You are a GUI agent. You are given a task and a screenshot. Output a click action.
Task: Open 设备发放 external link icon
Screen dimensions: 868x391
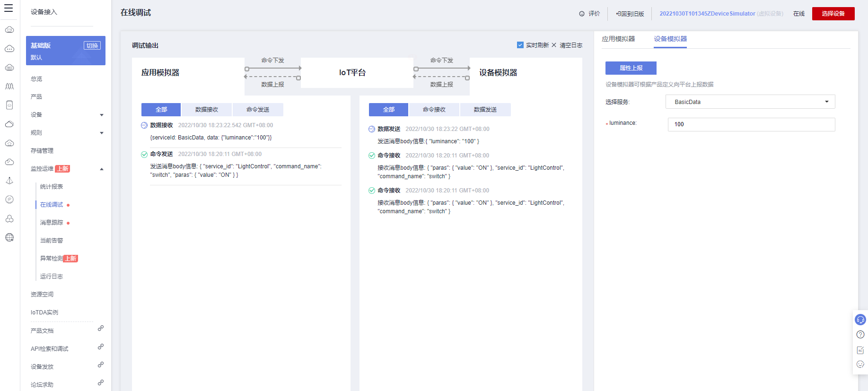point(101,365)
